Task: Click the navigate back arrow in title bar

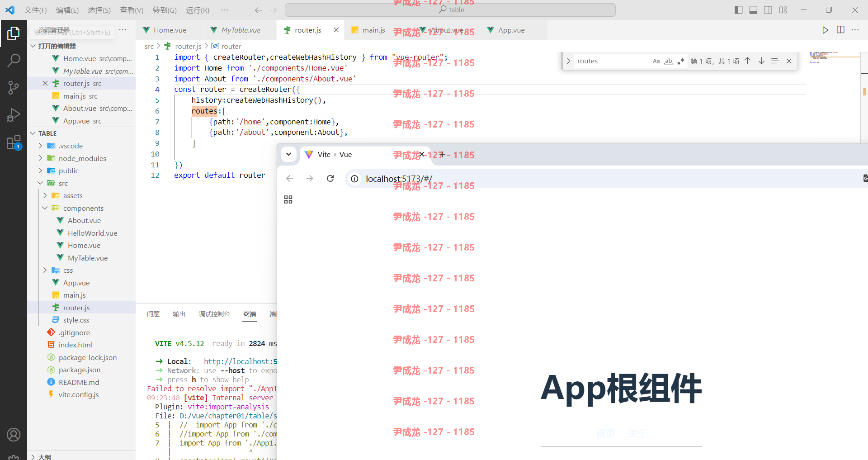Action: point(259,10)
